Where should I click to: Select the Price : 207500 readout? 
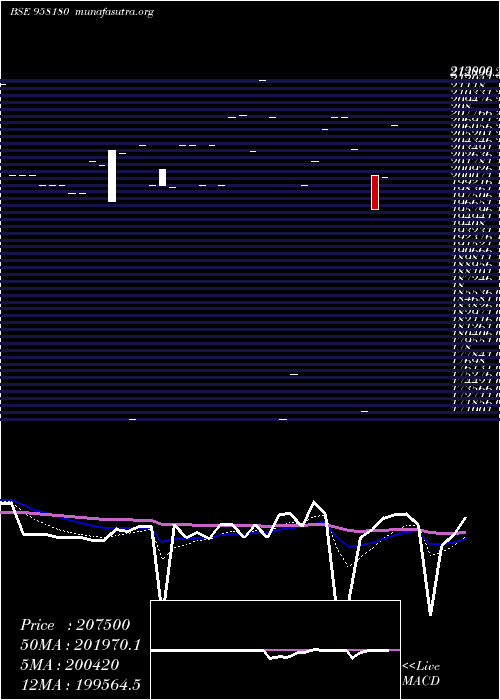coord(75,625)
